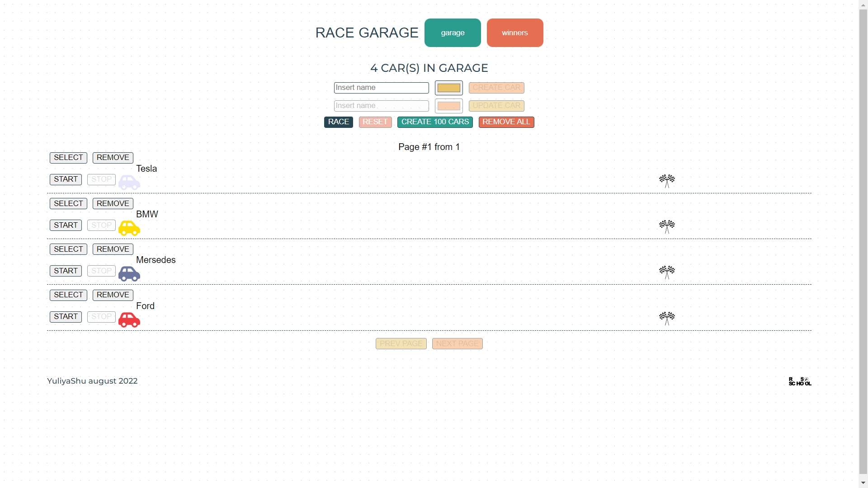
Task: Select the Ford car
Action: [68, 295]
